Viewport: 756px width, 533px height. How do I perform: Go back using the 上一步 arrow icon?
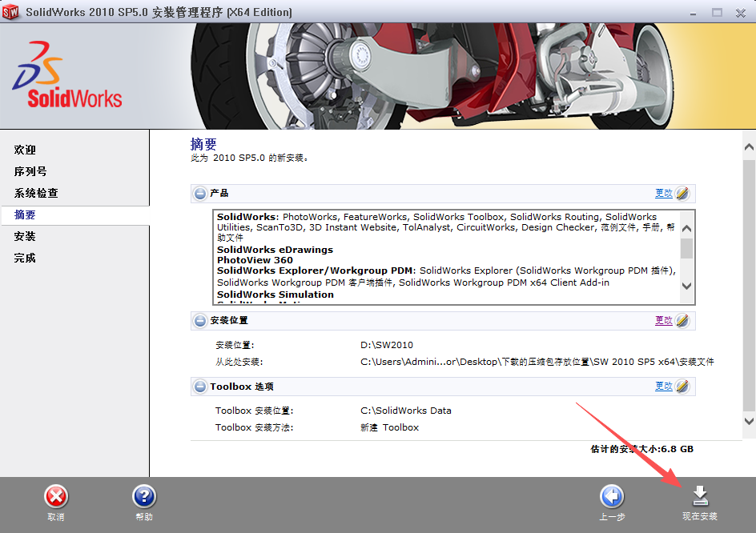(x=612, y=495)
